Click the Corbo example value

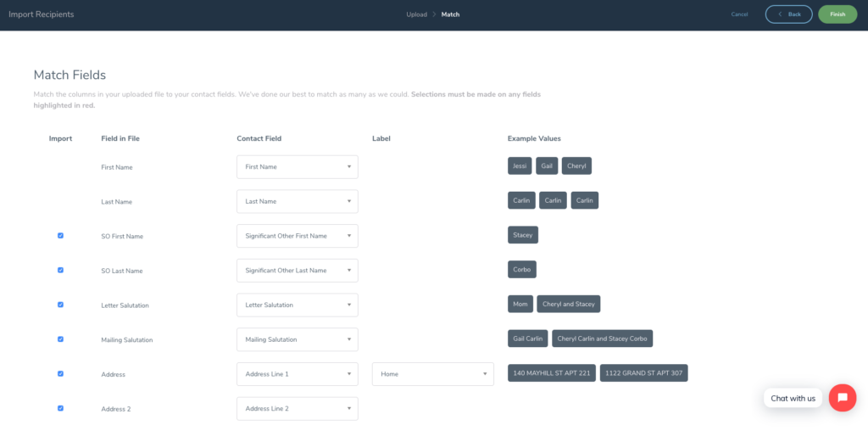pos(522,269)
